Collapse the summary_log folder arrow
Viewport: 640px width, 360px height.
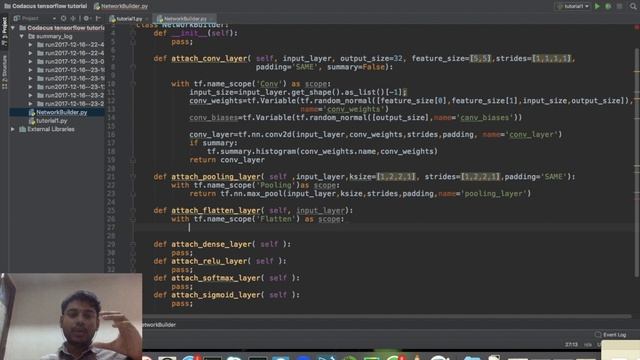tap(22, 36)
